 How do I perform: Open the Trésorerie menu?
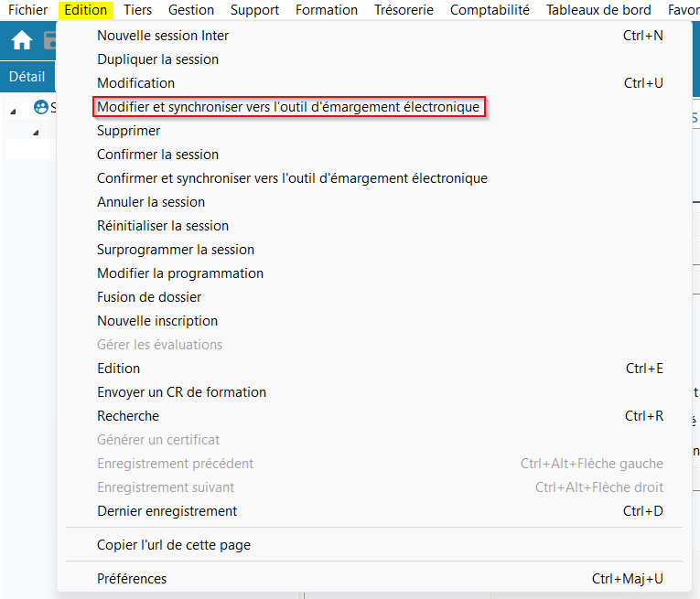pos(404,10)
